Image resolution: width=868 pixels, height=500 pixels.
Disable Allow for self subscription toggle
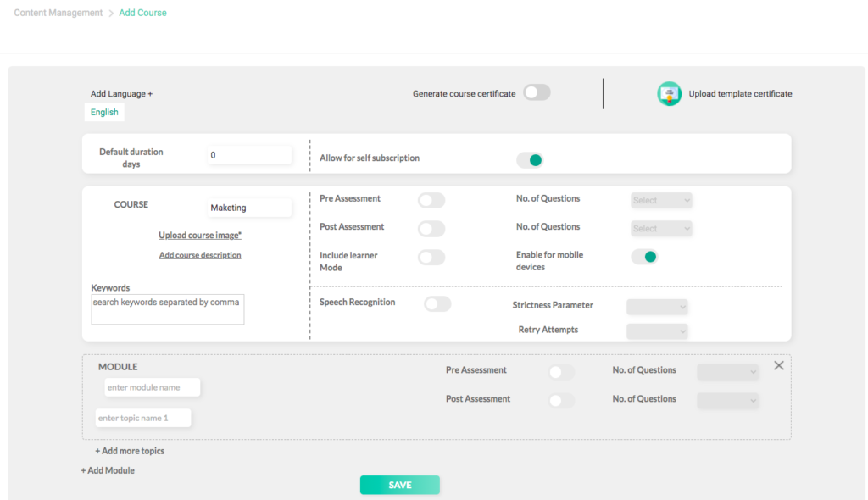tap(530, 159)
